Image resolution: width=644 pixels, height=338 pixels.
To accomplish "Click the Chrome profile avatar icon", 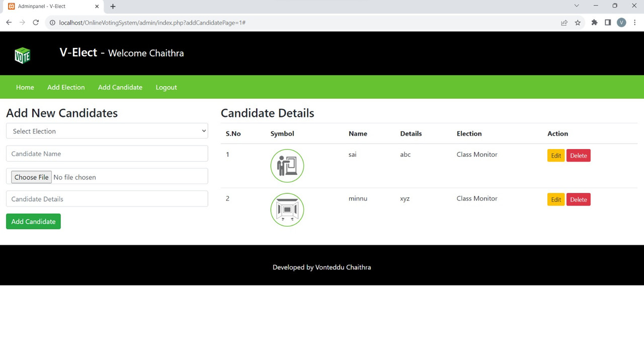I will click(x=621, y=23).
